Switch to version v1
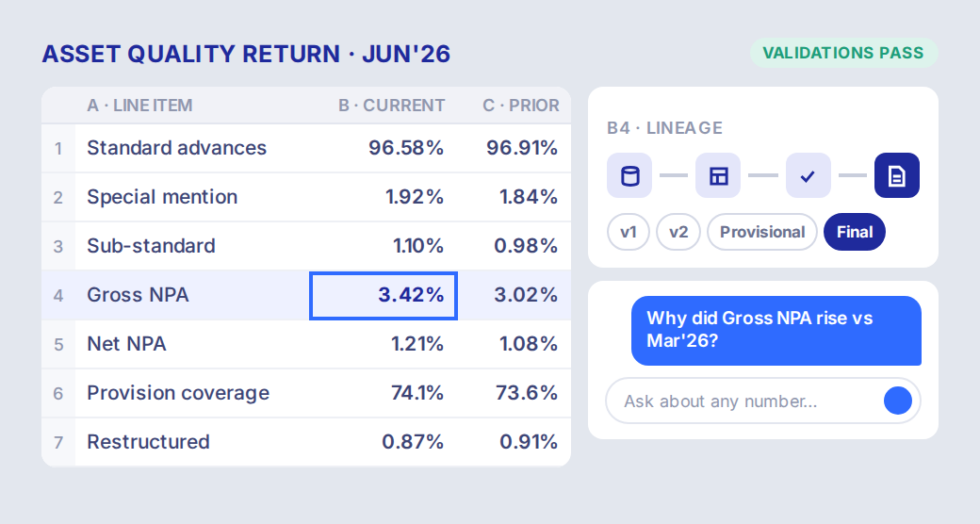This screenshot has width=980, height=524. pyautogui.click(x=629, y=232)
